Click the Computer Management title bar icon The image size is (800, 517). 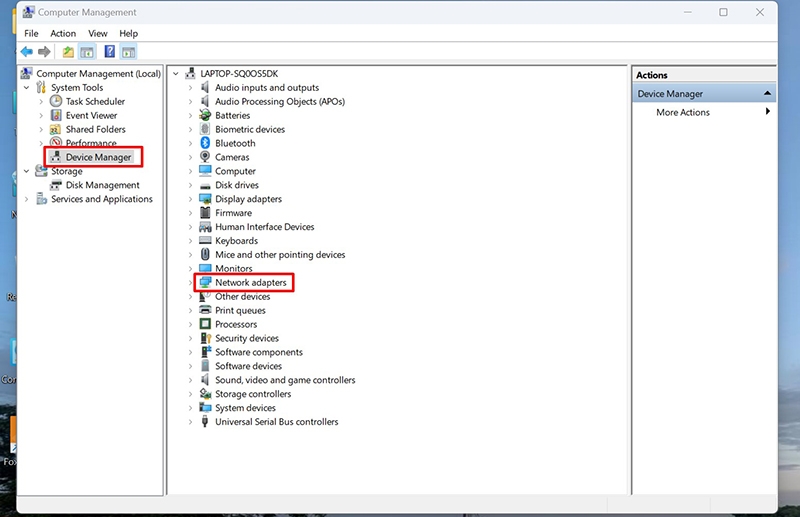pos(29,12)
